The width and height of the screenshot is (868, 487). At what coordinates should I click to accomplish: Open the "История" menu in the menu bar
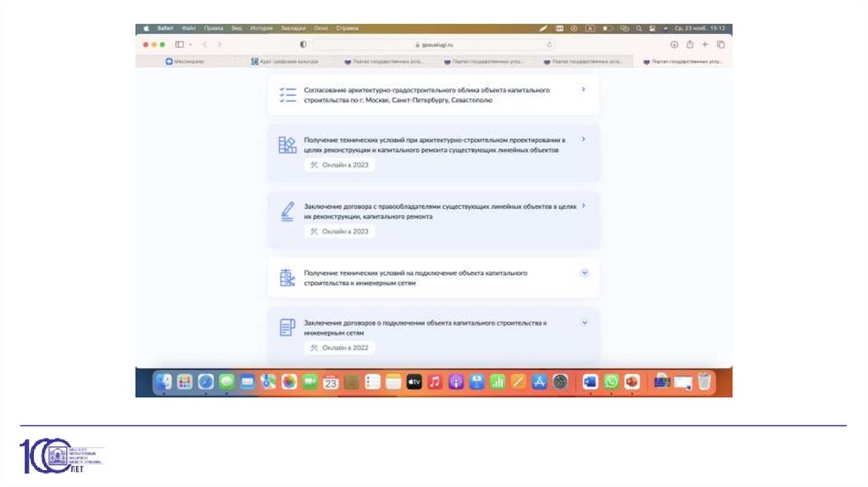(x=261, y=28)
